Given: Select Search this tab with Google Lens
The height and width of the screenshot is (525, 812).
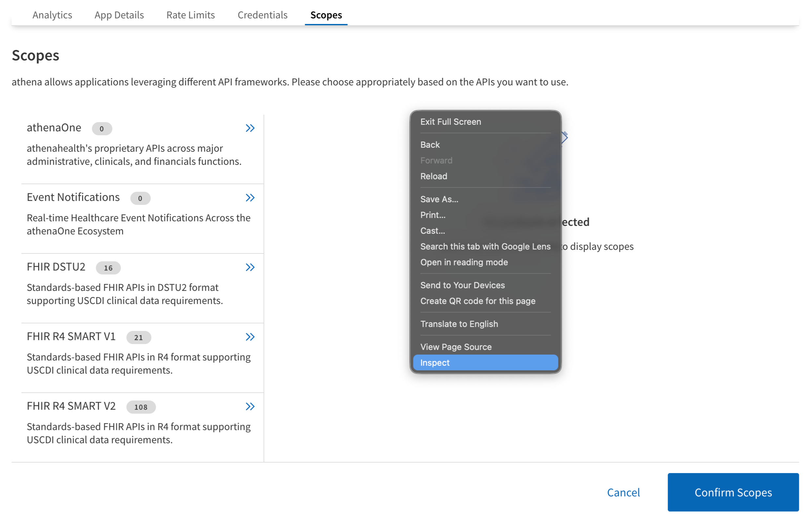Looking at the screenshot, I should [485, 247].
